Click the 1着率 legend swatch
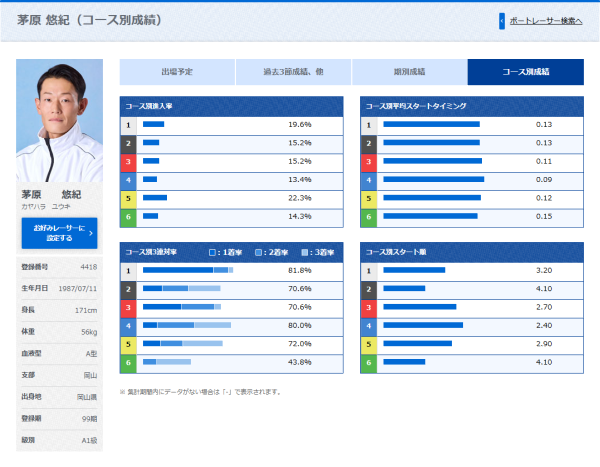 (212, 252)
